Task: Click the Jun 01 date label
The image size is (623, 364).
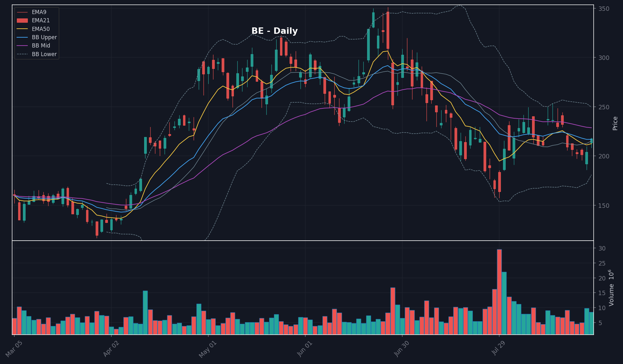Action: [305, 349]
